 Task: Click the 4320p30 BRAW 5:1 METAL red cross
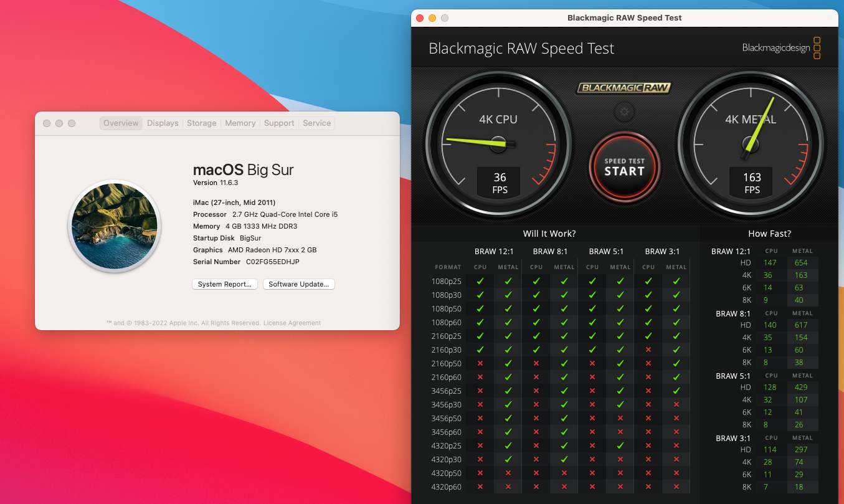620,459
